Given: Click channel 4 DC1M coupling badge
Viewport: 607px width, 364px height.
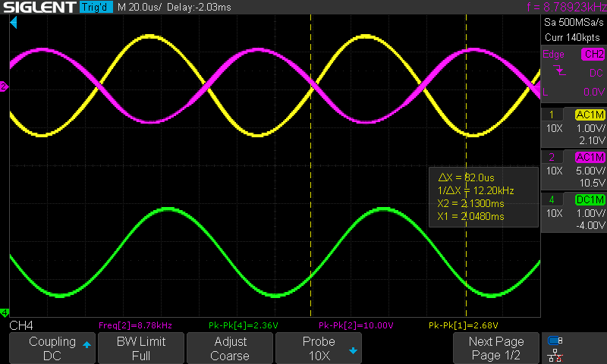Looking at the screenshot, I should pos(590,199).
